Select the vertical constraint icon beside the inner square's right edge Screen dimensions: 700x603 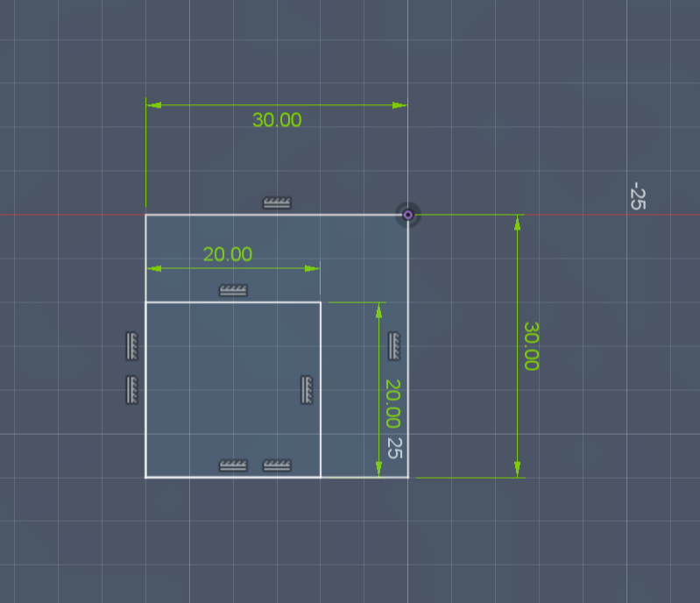coord(307,389)
